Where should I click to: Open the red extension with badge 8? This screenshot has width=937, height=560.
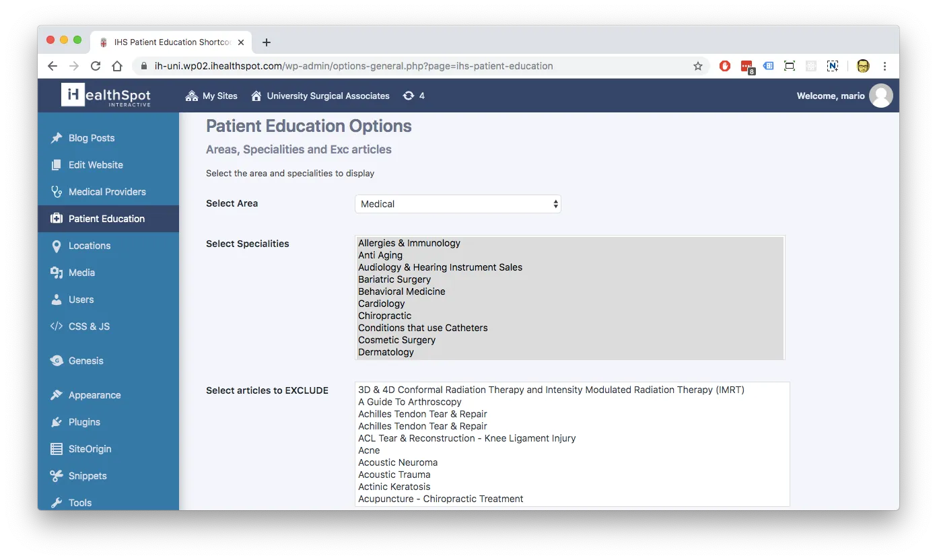747,67
